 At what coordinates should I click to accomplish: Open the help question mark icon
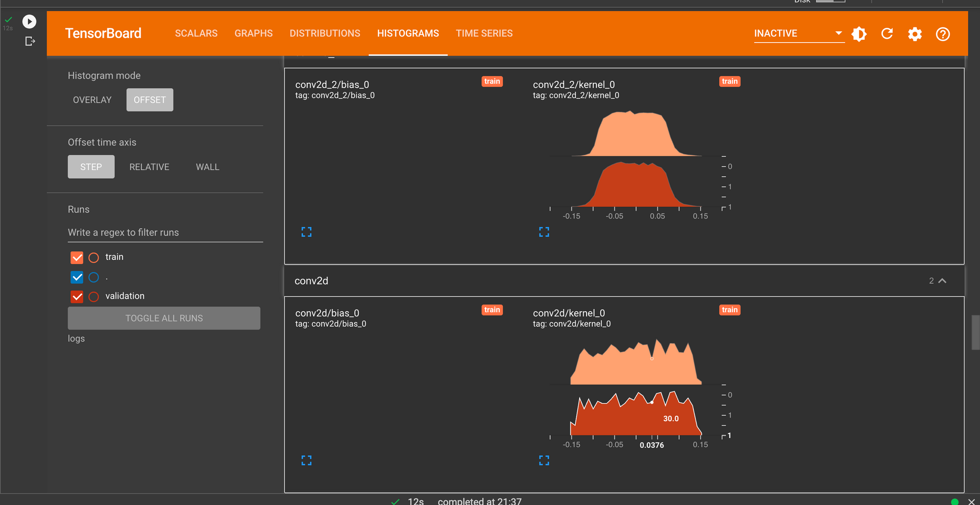pyautogui.click(x=943, y=34)
